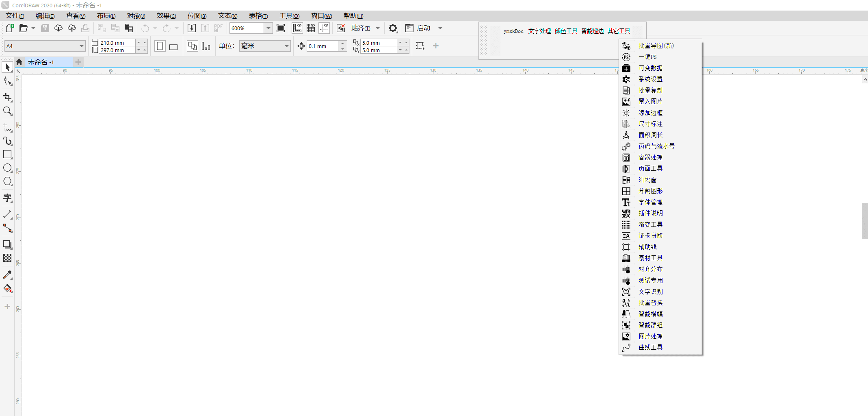Viewport: 868px width, 416px height.
Task: Expand the redo history dropdown arrow
Action: tap(177, 28)
